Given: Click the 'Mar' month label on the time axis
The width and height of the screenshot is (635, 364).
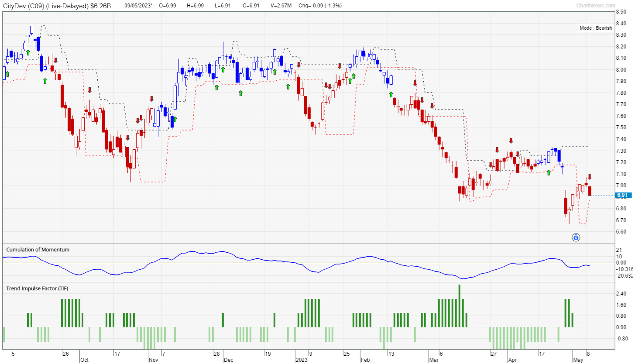Looking at the screenshot, I should coord(434,360).
